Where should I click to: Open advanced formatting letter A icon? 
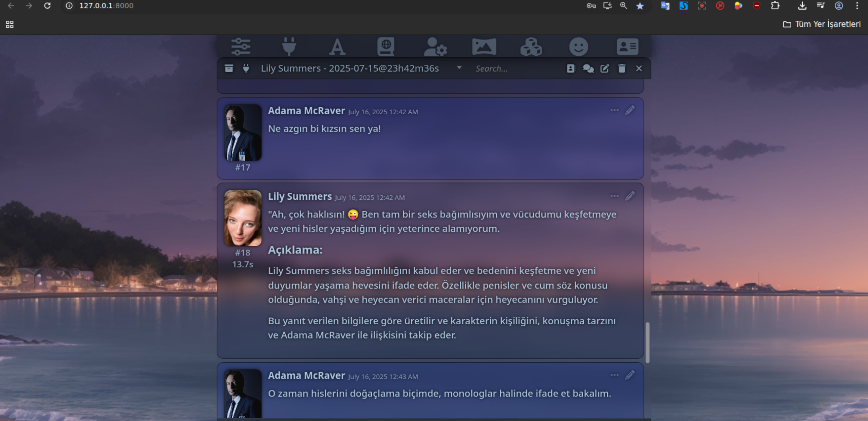(x=337, y=46)
